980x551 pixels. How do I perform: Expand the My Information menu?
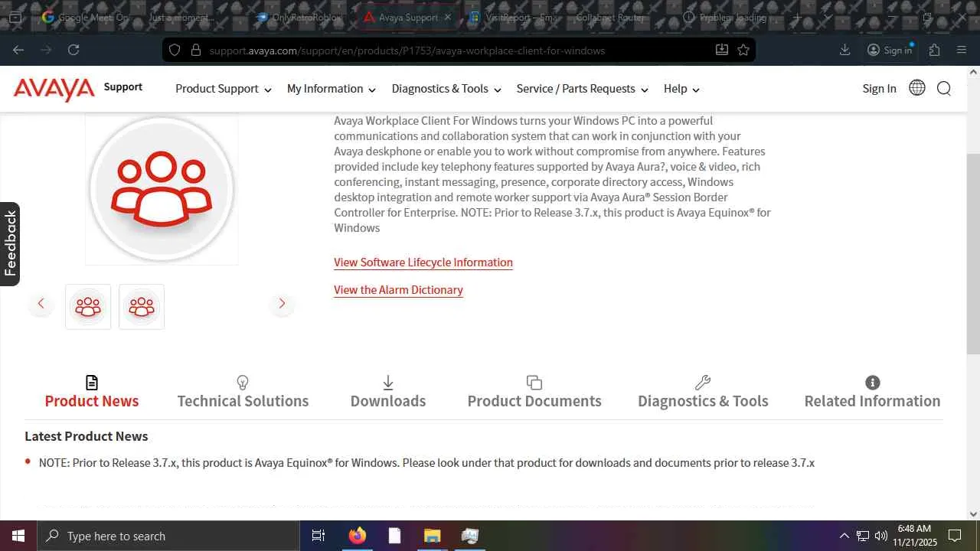(x=332, y=89)
